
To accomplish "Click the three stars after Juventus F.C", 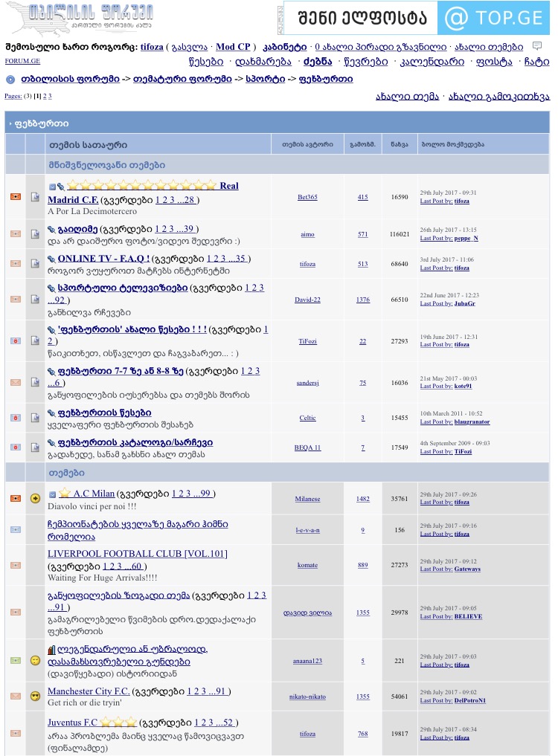I will pos(118,723).
